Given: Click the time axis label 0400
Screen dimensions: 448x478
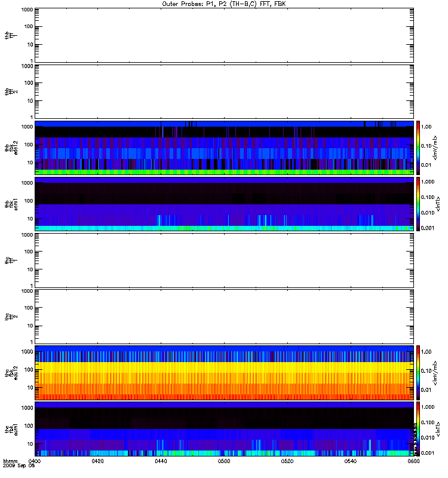Looking at the screenshot, I should [35, 461].
